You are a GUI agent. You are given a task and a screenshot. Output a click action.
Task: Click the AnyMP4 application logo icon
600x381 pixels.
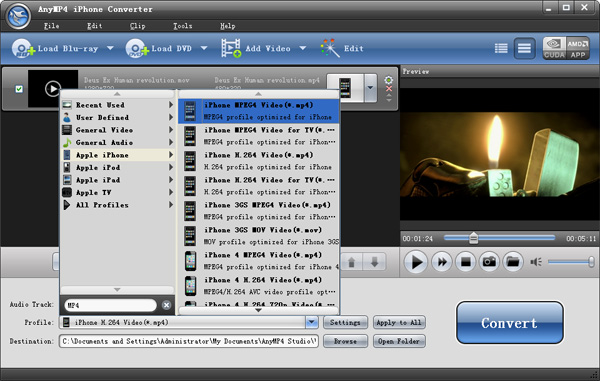(19, 16)
